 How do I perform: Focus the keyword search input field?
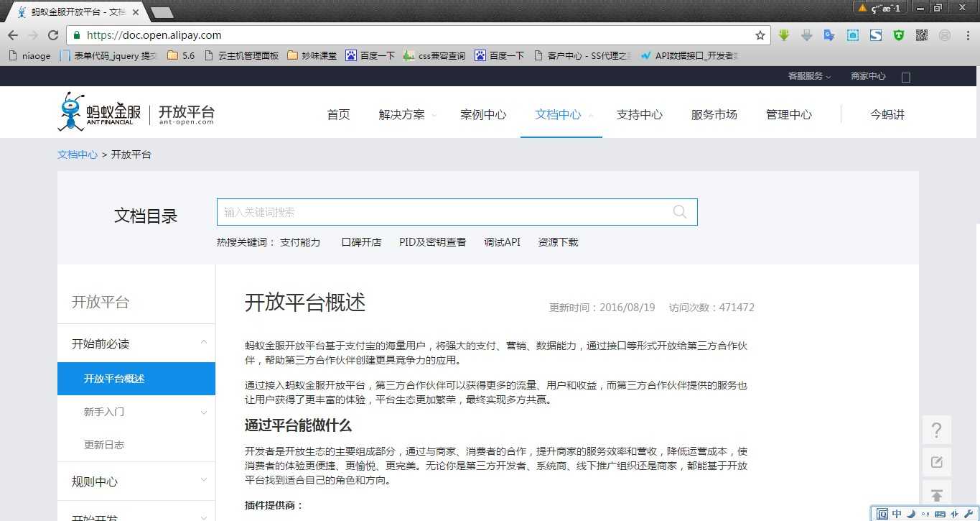click(x=457, y=212)
